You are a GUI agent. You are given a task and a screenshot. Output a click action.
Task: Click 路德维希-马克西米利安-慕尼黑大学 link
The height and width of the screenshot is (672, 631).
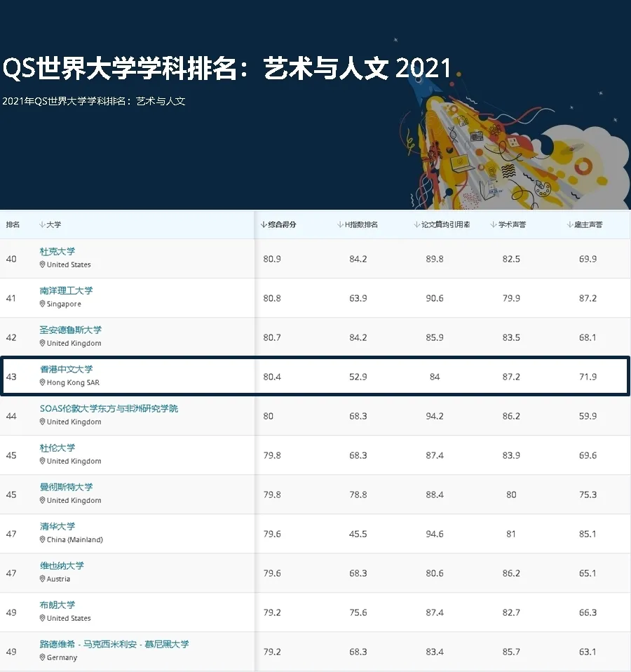[114, 645]
